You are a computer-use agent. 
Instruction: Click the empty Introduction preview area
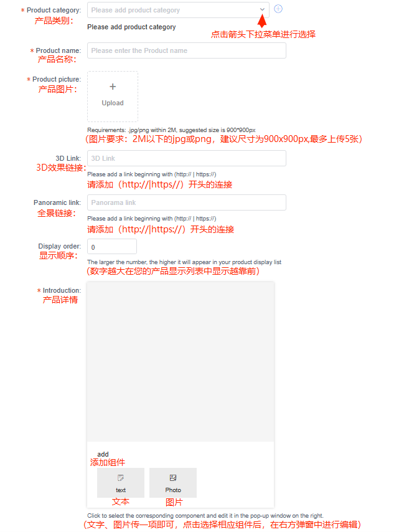pyautogui.click(x=180, y=361)
